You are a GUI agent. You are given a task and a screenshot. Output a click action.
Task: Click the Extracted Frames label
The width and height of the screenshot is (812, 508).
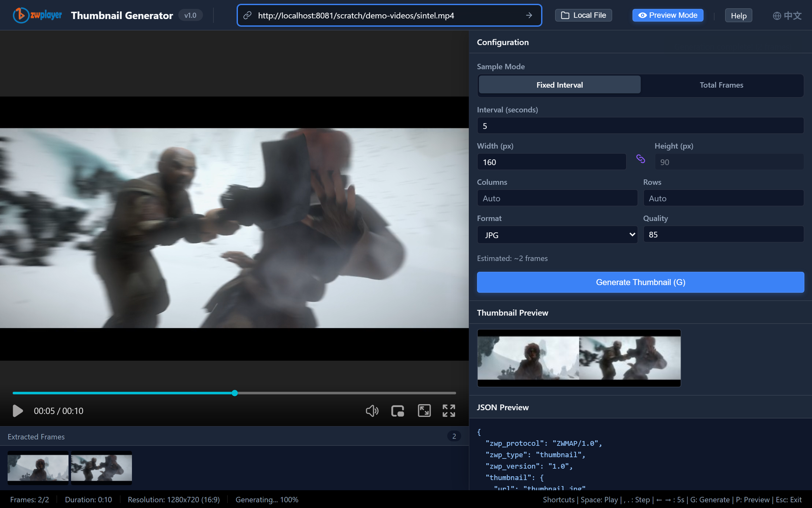[x=36, y=437]
